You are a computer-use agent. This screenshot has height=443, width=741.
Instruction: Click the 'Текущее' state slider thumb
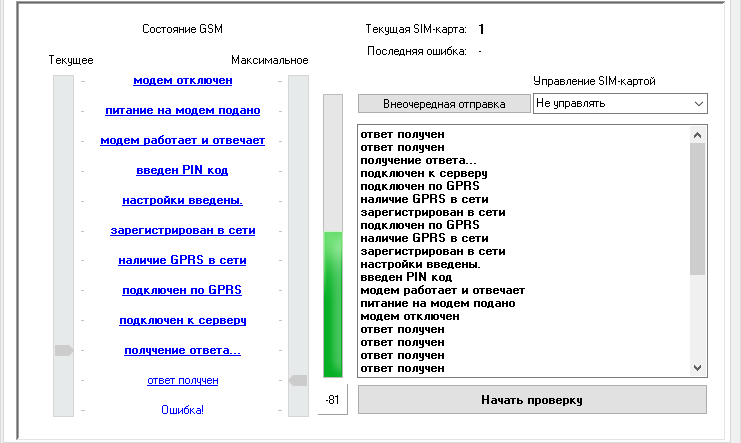pos(64,350)
